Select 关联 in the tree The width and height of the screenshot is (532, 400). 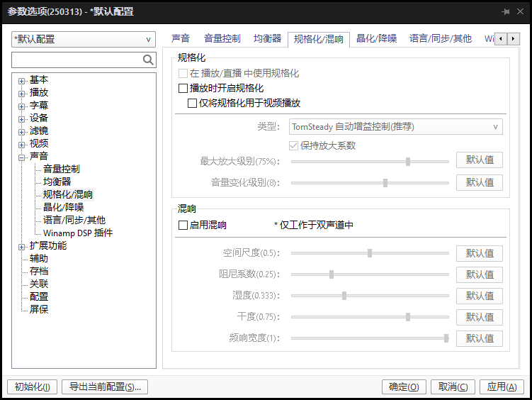coord(39,284)
